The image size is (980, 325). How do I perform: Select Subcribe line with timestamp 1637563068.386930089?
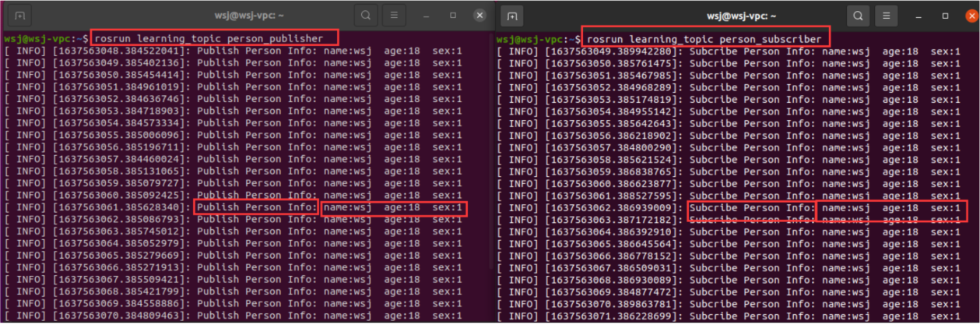pyautogui.click(x=728, y=281)
